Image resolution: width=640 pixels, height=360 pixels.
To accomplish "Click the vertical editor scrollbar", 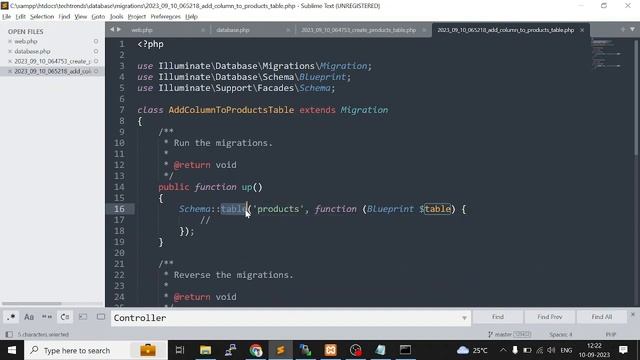I will tap(636, 98).
